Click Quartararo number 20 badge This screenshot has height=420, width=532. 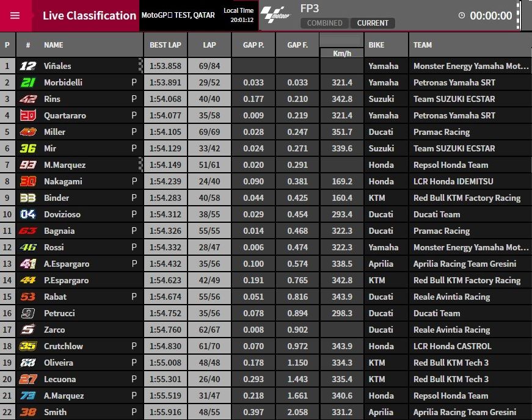click(x=28, y=115)
